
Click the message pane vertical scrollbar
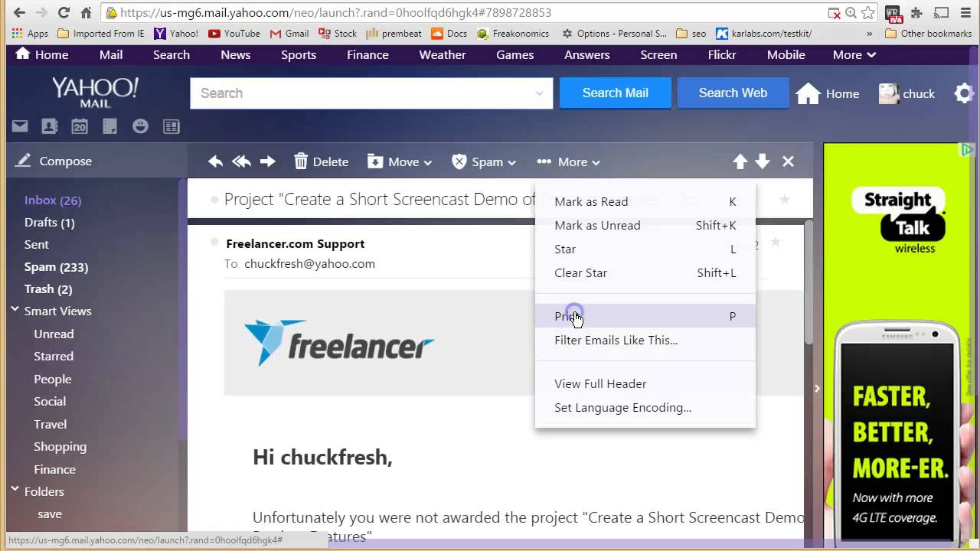click(x=808, y=283)
